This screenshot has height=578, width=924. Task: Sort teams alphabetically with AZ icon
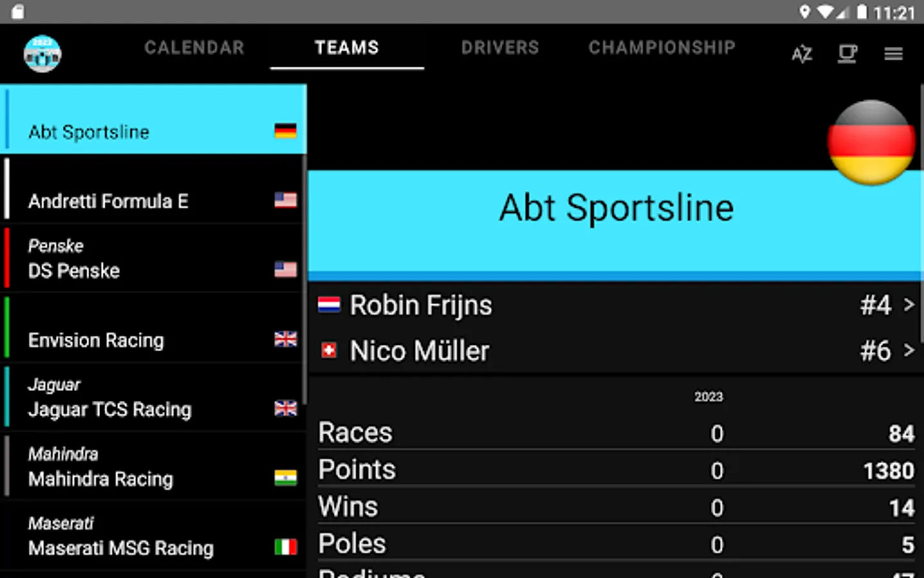coord(801,54)
